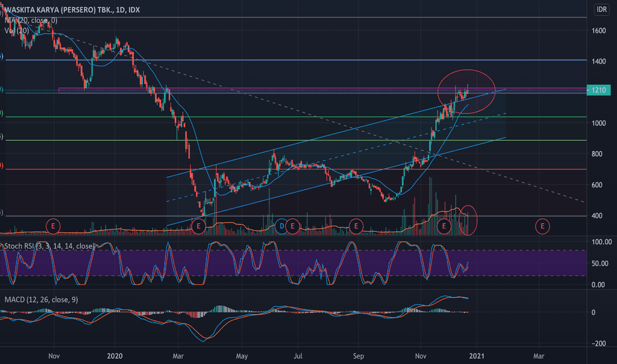Click the 1000 price axis label

click(x=599, y=123)
